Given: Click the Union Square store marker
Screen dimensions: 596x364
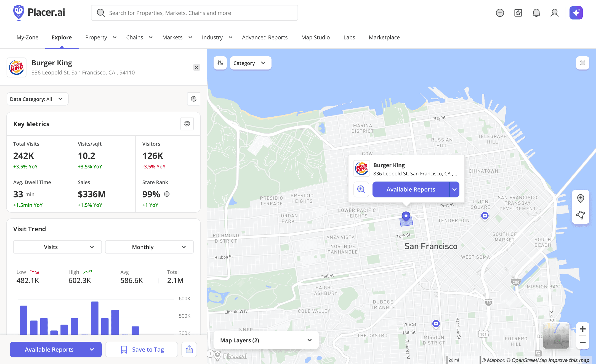Looking at the screenshot, I should click(x=485, y=216).
